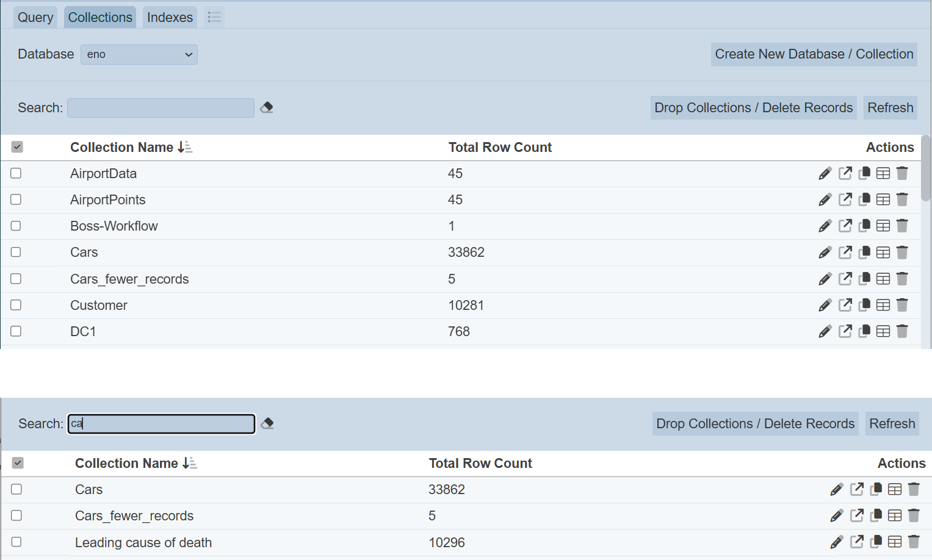
Task: Click the eraser icon beside the empty search box
Action: [267, 108]
